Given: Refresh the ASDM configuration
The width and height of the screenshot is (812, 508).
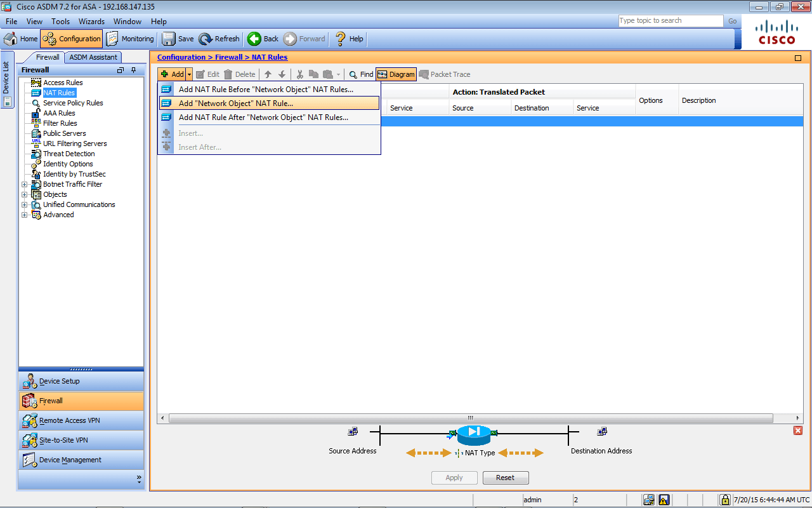Looking at the screenshot, I should (x=219, y=39).
